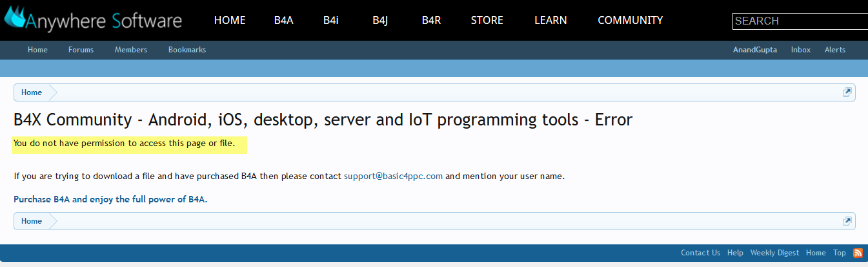Viewport: 868px width, 267px height.
Task: Click the RSS feed icon
Action: point(858,253)
